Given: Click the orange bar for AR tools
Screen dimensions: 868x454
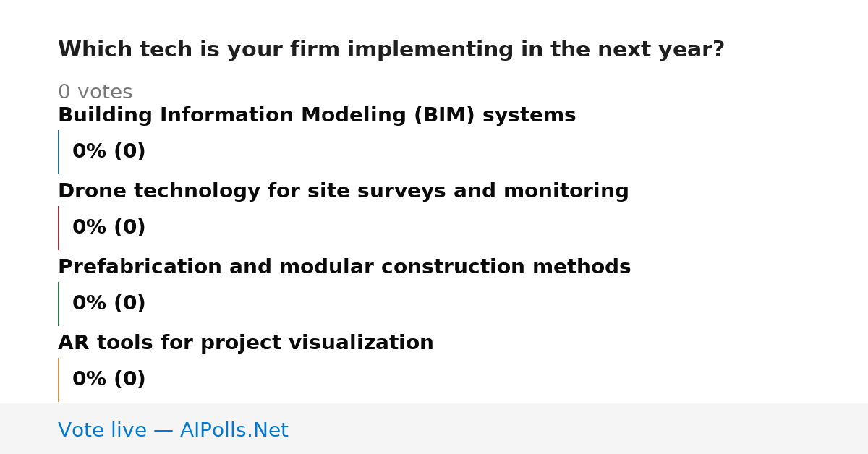Looking at the screenshot, I should (58, 380).
